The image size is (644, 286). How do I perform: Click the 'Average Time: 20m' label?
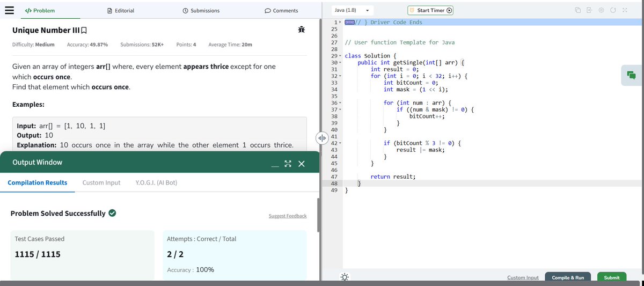[x=230, y=45]
